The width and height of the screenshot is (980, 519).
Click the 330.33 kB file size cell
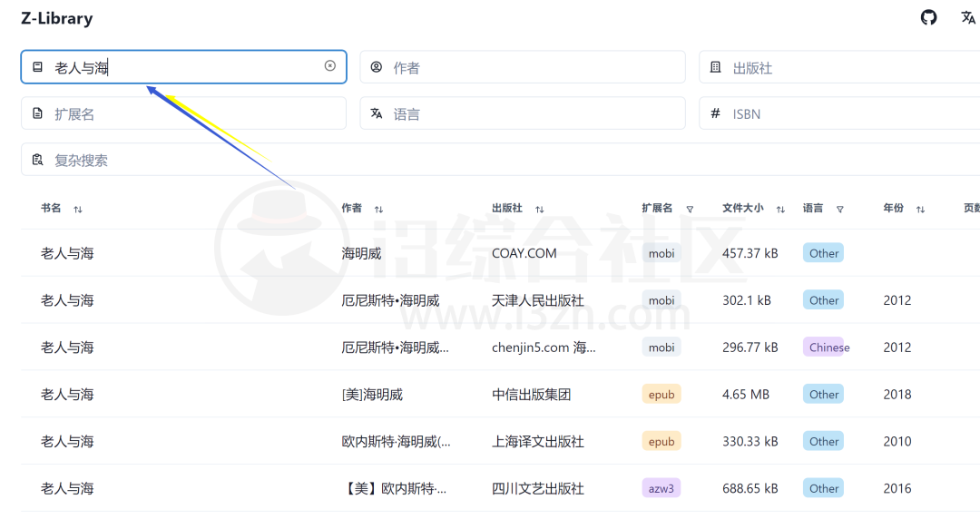(x=750, y=442)
